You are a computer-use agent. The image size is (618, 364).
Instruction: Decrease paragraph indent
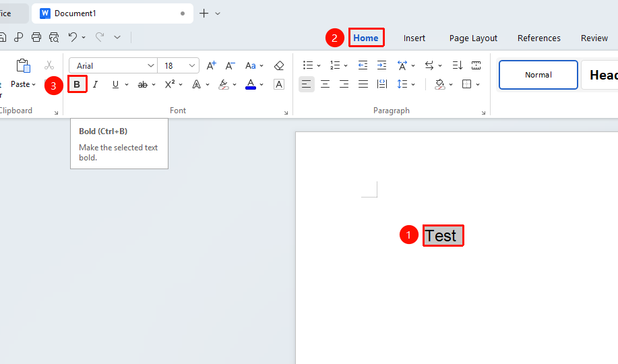363,65
